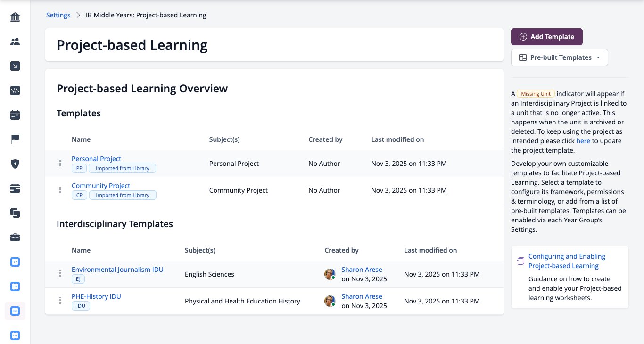Click the 'here' link to update template

coord(583,141)
